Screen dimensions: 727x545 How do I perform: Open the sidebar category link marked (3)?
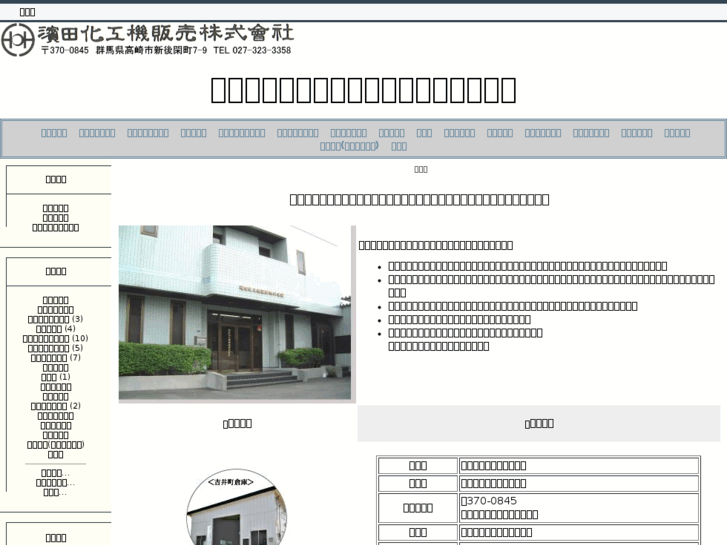tap(49, 319)
